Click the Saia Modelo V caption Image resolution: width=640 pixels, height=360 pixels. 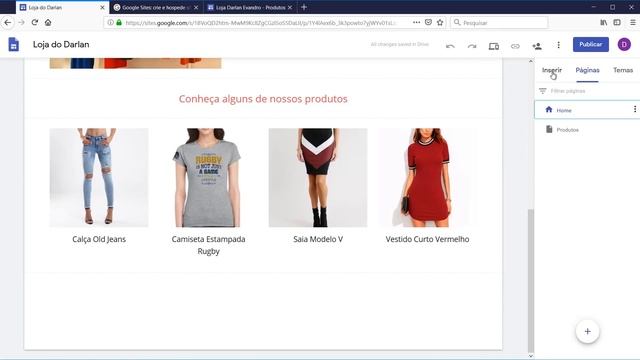318,239
